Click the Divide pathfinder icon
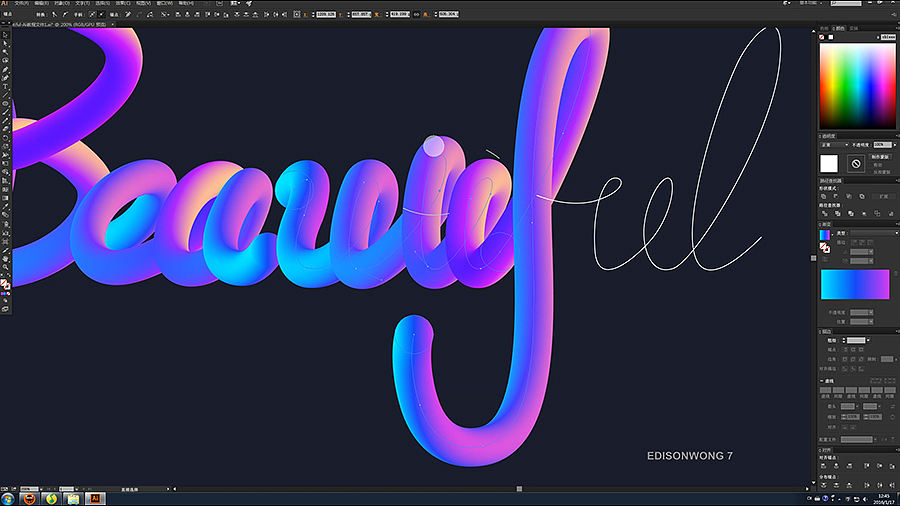900x506 pixels. [824, 213]
